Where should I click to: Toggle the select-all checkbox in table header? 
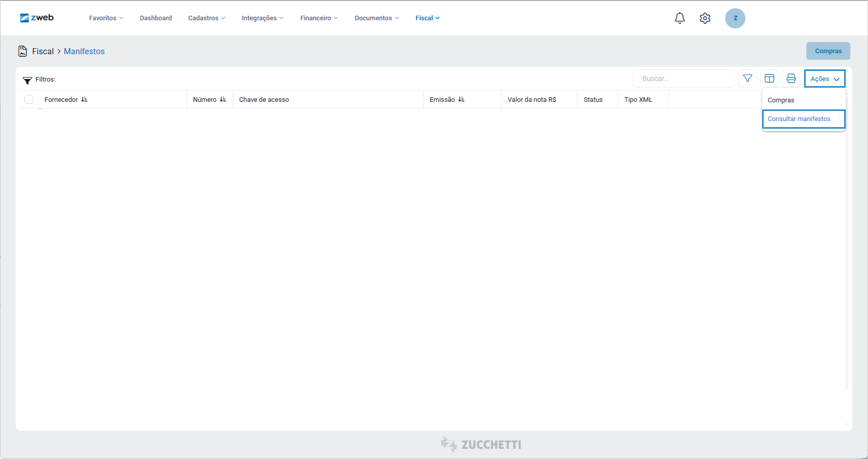click(x=29, y=100)
